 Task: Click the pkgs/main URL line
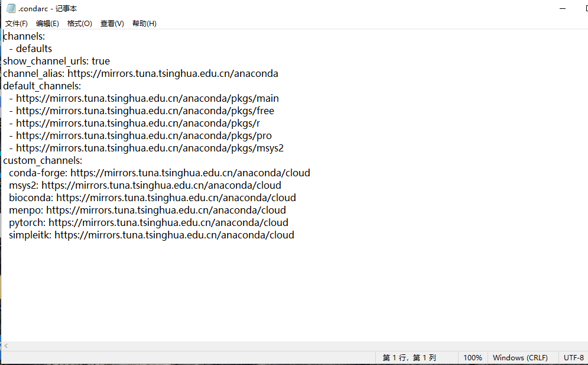click(144, 98)
